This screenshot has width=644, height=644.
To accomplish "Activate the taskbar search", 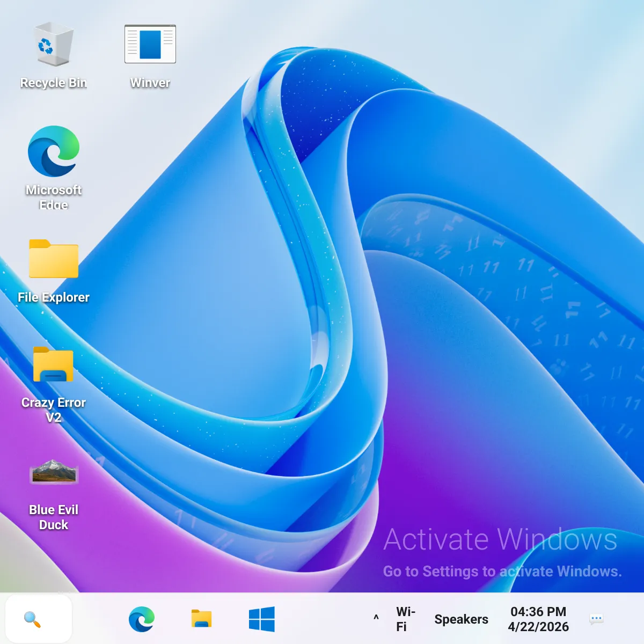I will click(39, 618).
